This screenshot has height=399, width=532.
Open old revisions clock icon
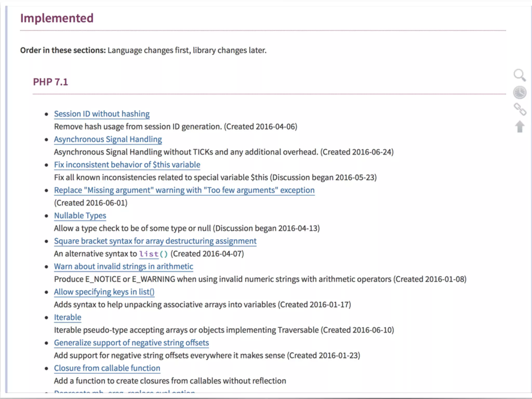pyautogui.click(x=520, y=92)
